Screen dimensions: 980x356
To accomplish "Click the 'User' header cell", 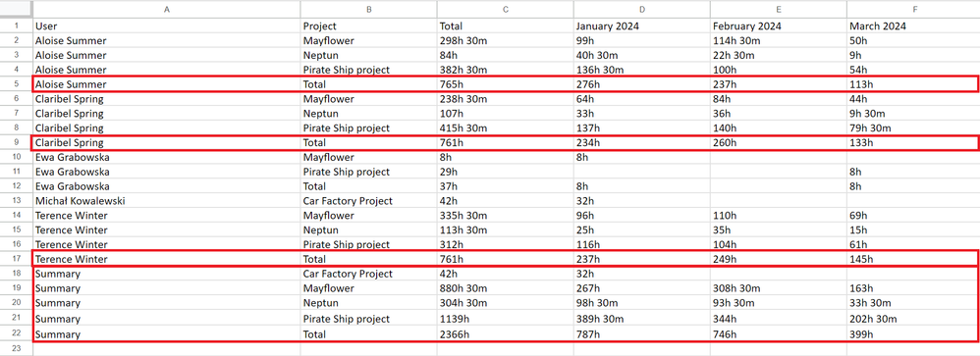I will 166,26.
